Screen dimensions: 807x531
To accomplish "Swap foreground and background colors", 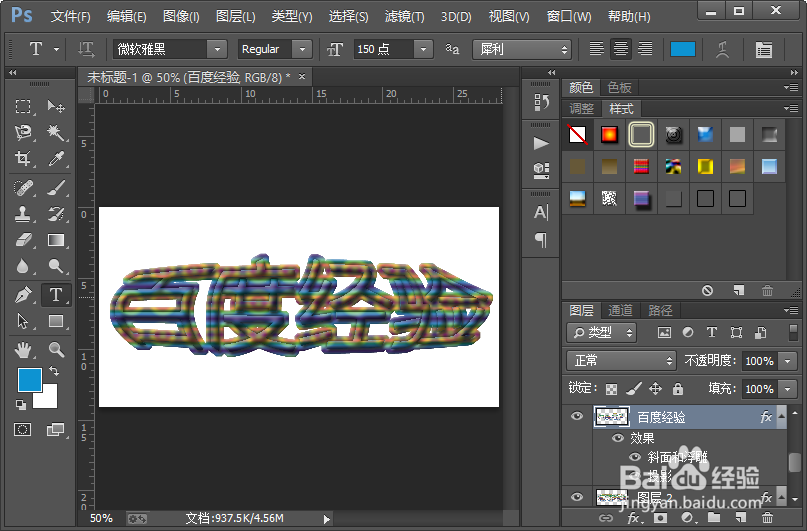I will (x=54, y=370).
